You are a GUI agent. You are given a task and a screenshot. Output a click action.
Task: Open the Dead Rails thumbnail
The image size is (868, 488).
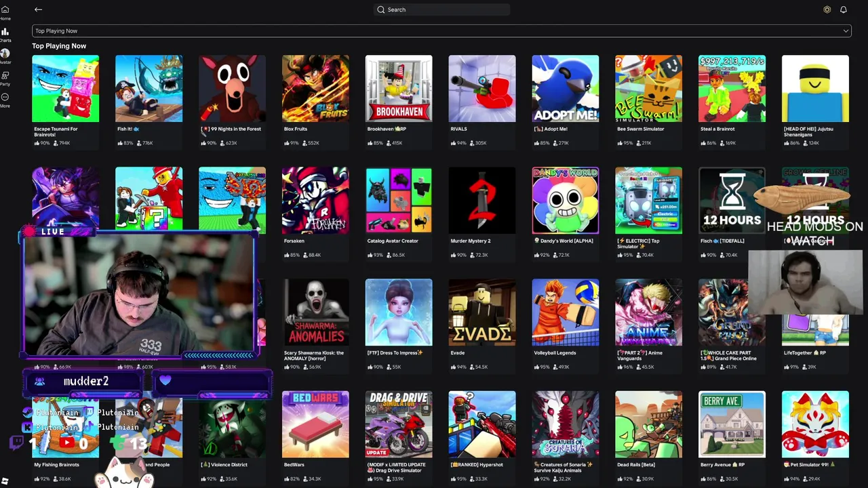(649, 424)
